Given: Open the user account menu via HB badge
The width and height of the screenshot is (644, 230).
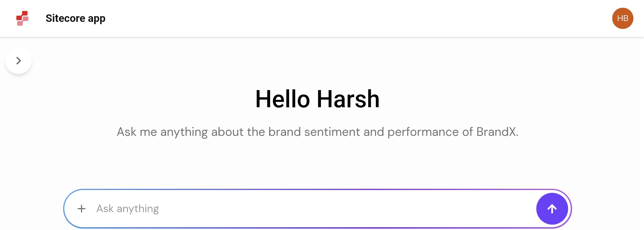Looking at the screenshot, I should point(623,18).
